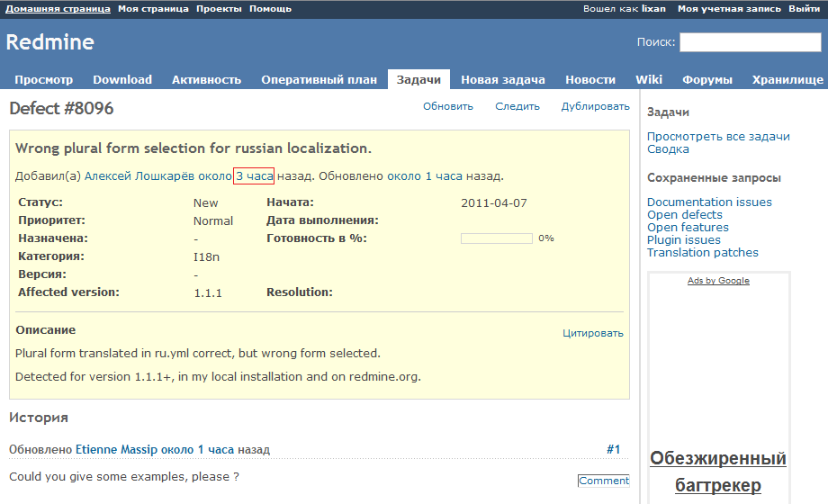Open Моя учетная запись
The height and width of the screenshot is (504, 828).
click(729, 9)
